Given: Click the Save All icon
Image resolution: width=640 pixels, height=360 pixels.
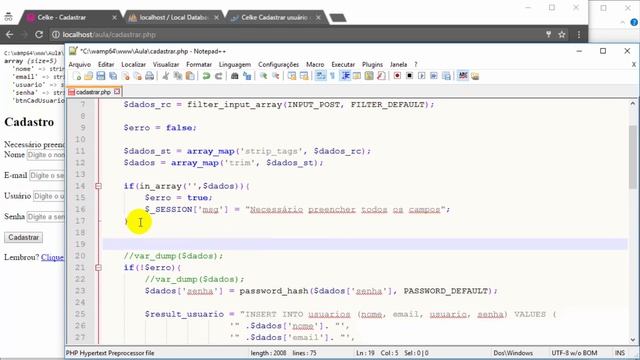Looking at the screenshot, I should tap(113, 76).
